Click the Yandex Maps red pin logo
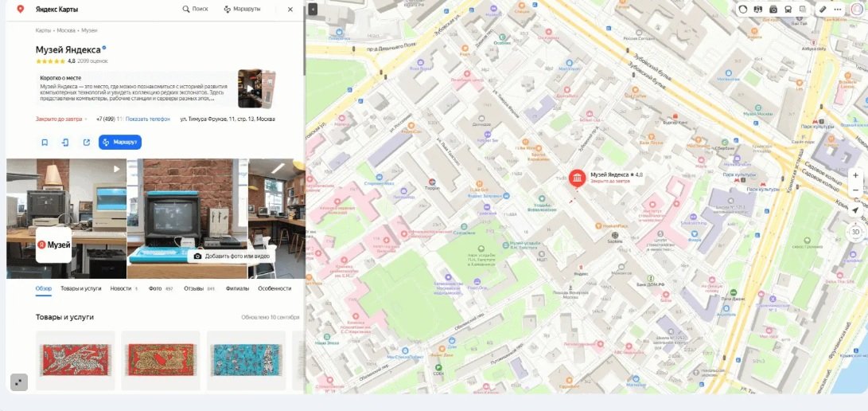The height and width of the screenshot is (411, 868). click(21, 9)
